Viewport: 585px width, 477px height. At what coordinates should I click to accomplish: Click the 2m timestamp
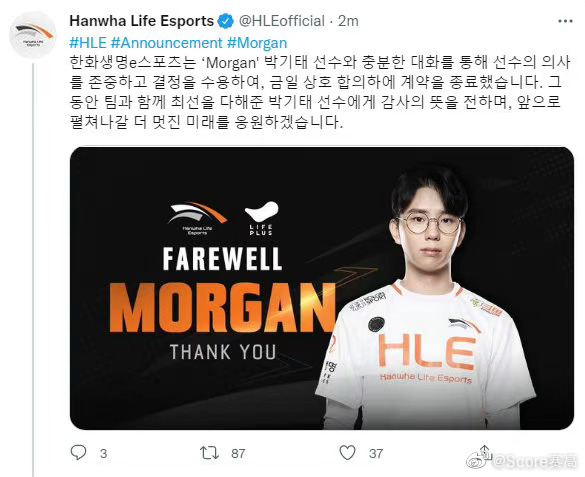point(348,21)
